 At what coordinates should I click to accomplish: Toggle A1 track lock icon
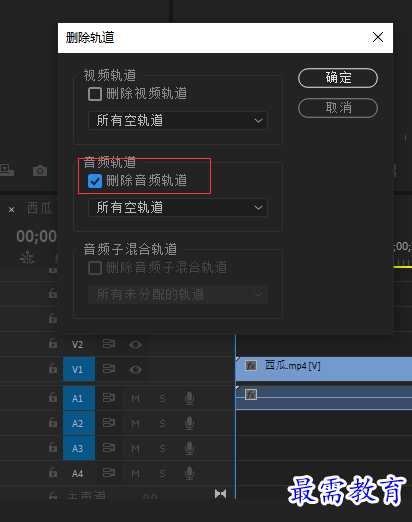click(x=53, y=397)
